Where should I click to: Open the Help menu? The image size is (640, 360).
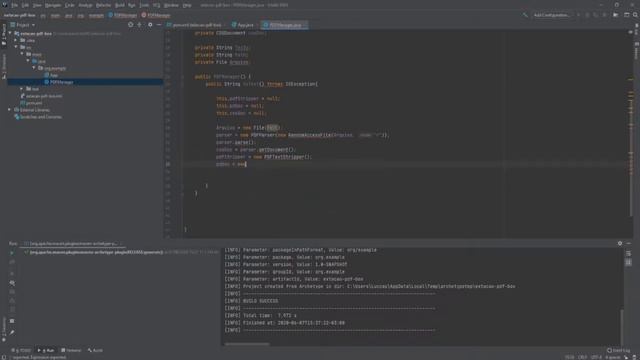pos(187,5)
